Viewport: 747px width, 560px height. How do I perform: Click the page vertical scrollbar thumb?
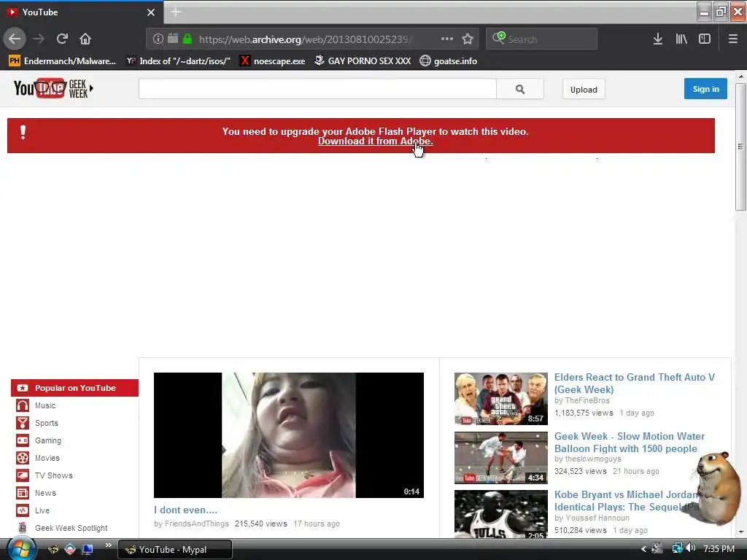(740, 147)
